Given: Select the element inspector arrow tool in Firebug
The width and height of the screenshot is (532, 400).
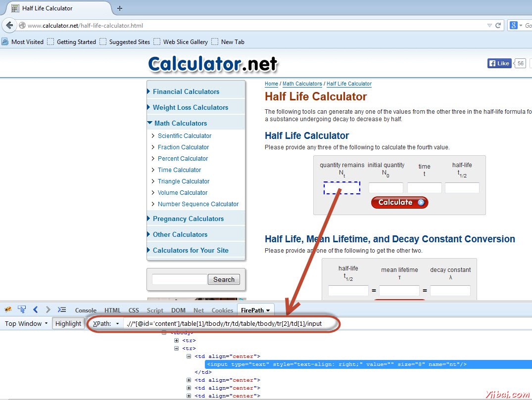Looking at the screenshot, I should pyautogui.click(x=21, y=309).
